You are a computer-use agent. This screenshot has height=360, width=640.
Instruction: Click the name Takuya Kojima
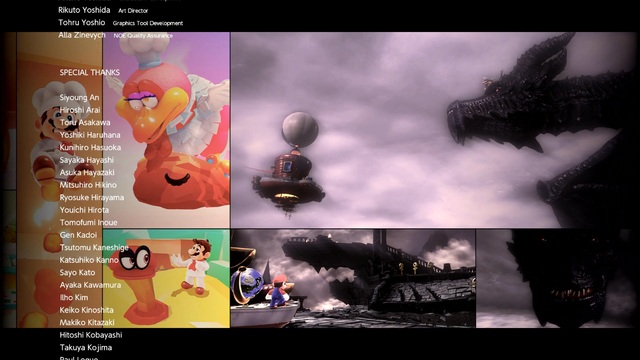86,348
